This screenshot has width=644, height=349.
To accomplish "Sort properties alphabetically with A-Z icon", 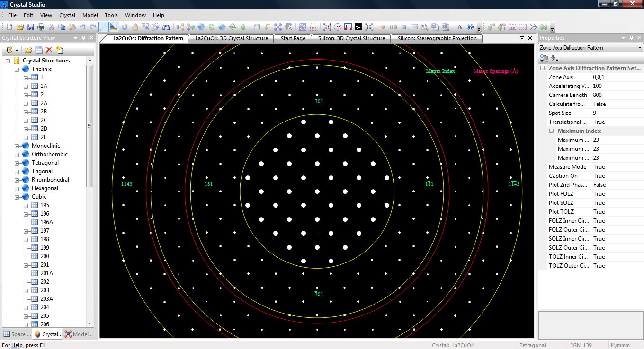I will pos(555,58).
